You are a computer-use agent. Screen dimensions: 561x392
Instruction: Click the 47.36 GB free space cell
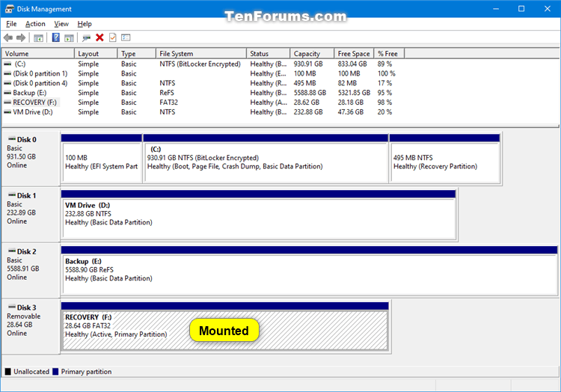(x=350, y=112)
